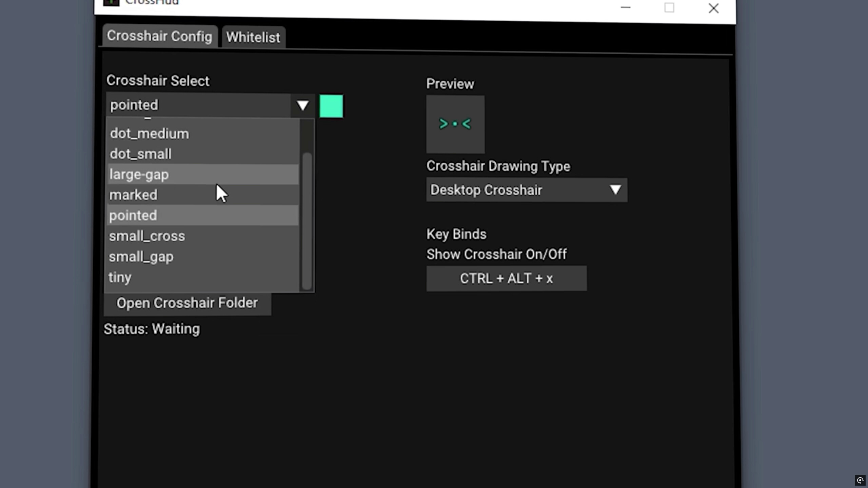Select the marked crosshair
This screenshot has width=868, height=488.
133,195
